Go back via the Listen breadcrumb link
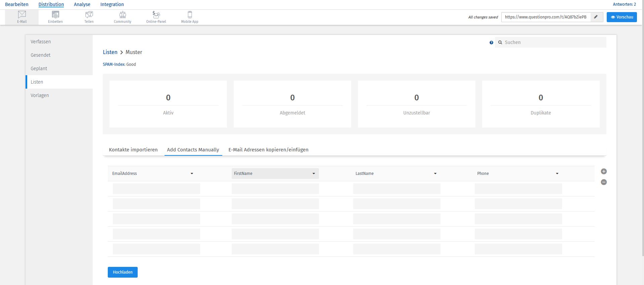The image size is (644, 285). [x=110, y=52]
